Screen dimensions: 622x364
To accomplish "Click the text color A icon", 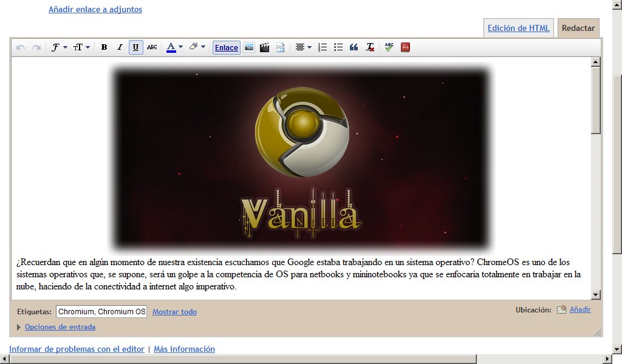I will click(171, 47).
